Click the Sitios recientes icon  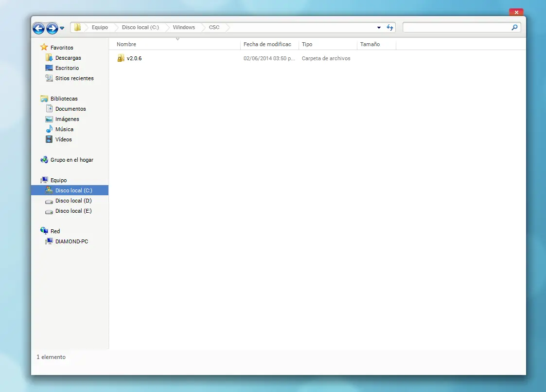coord(49,78)
